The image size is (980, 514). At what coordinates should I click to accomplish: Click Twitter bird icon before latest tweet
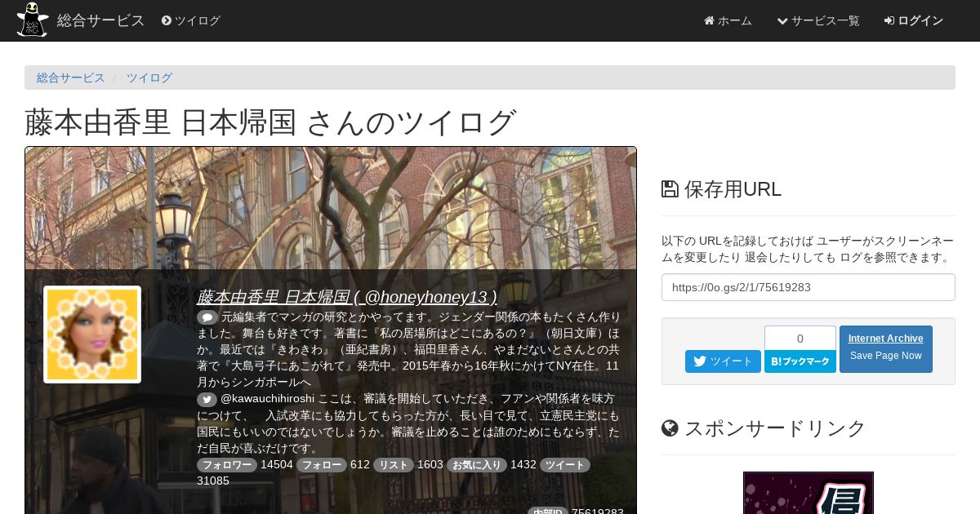(x=207, y=399)
